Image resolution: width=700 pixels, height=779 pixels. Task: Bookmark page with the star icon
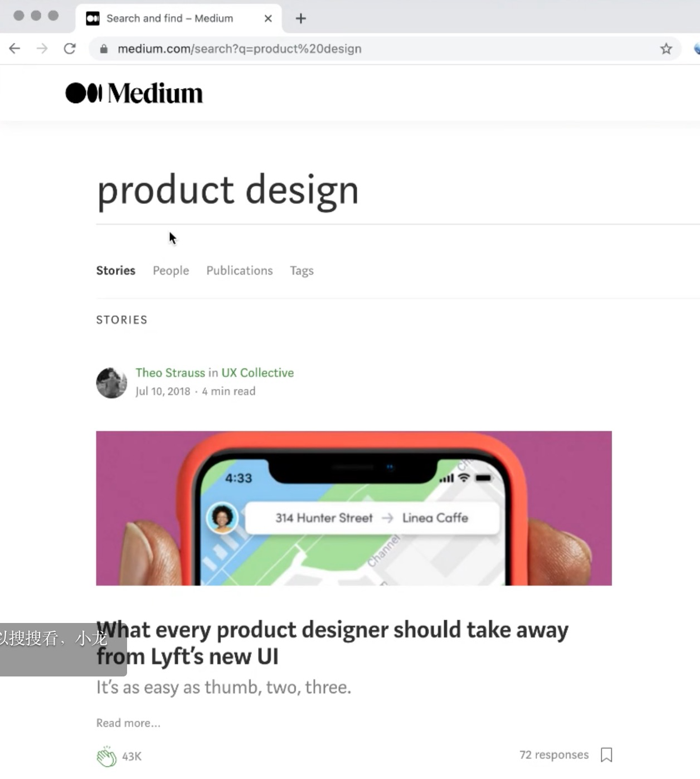coord(666,48)
